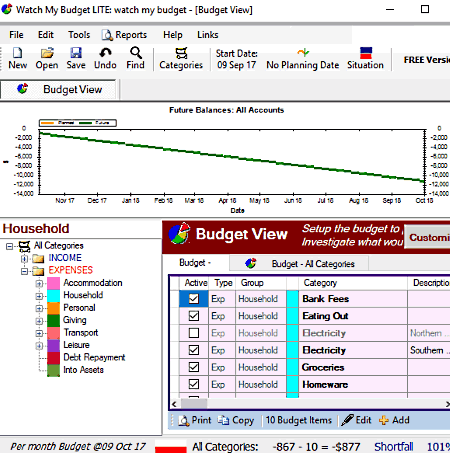Open the Tools menu
450x453 pixels.
click(x=79, y=35)
